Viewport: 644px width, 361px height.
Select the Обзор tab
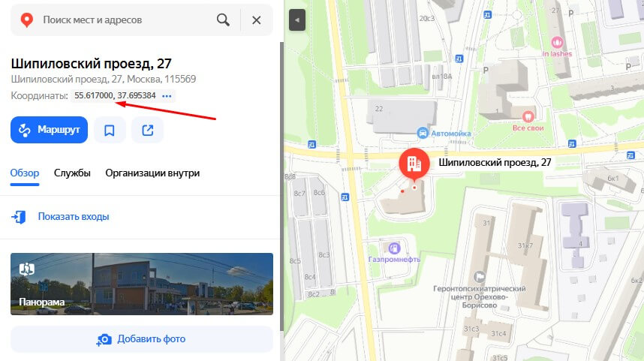click(25, 173)
